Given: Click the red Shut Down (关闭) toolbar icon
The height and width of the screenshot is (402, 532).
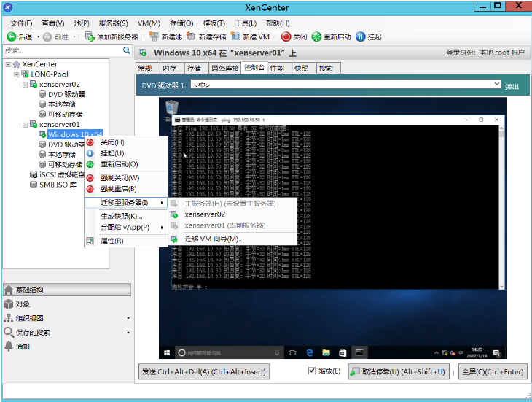Looking at the screenshot, I should 286,36.
